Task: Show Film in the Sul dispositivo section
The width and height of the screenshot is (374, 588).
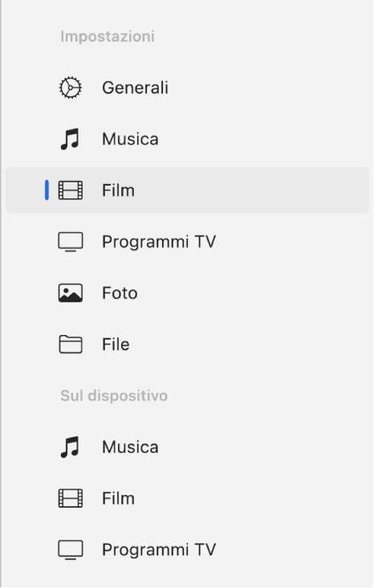Action: [x=187, y=498]
